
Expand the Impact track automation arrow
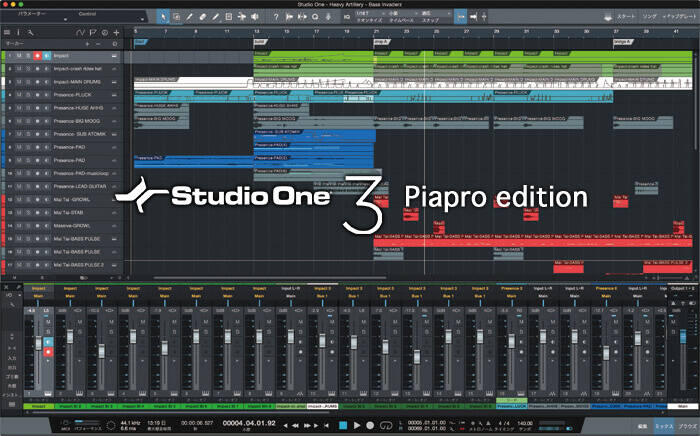115,56
